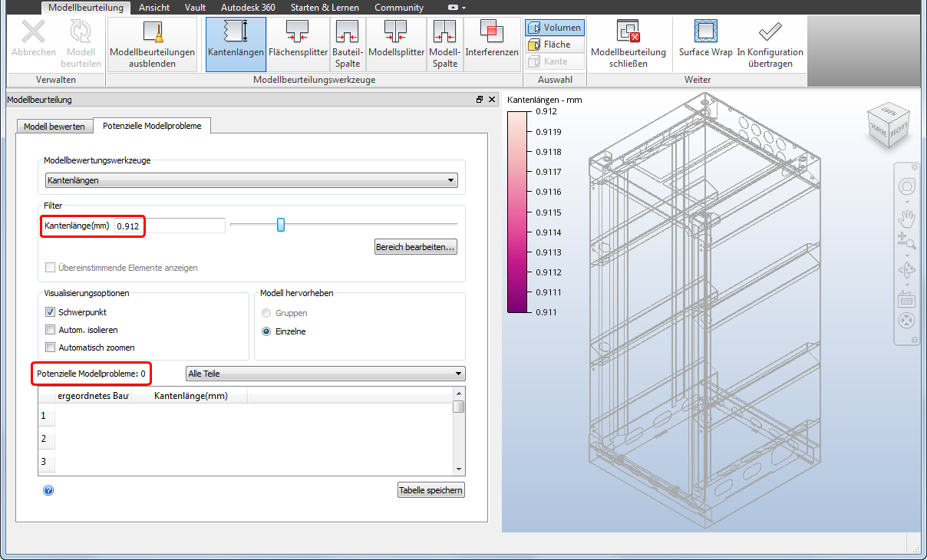
Task: Click the Kantenlänge(mm) input field
Action: pos(170,226)
